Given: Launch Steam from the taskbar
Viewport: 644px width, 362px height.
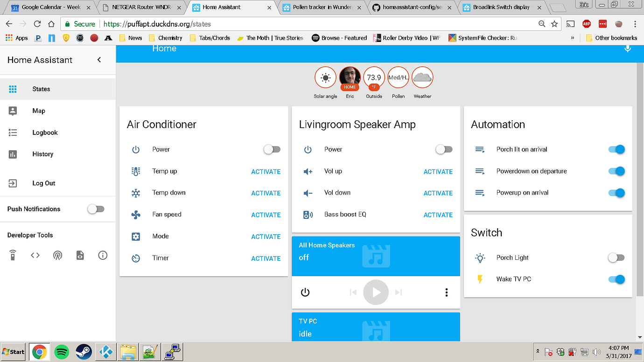Looking at the screenshot, I should click(x=84, y=352).
